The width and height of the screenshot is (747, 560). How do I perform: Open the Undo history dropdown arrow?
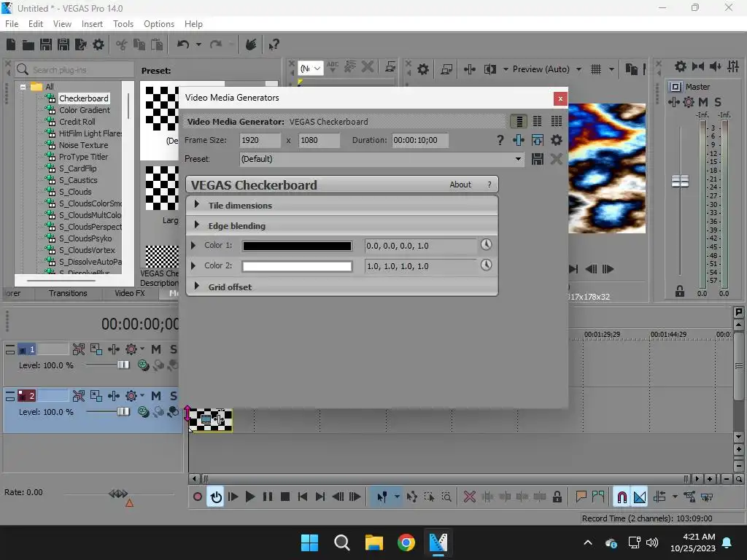(x=198, y=44)
